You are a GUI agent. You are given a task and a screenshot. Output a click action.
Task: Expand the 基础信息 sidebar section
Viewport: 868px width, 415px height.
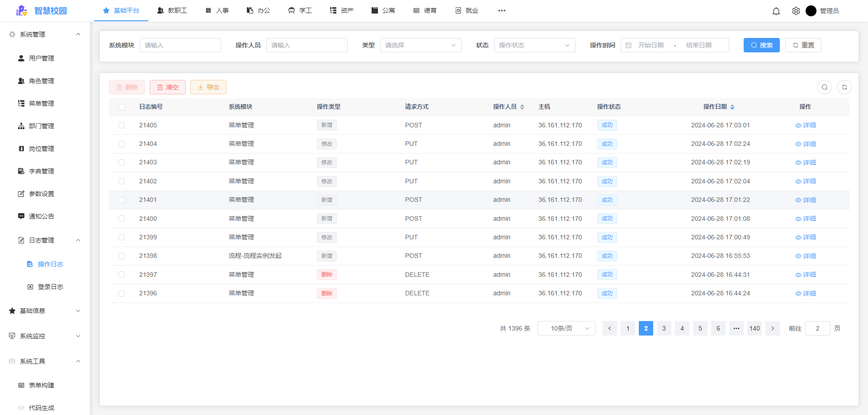pos(45,311)
